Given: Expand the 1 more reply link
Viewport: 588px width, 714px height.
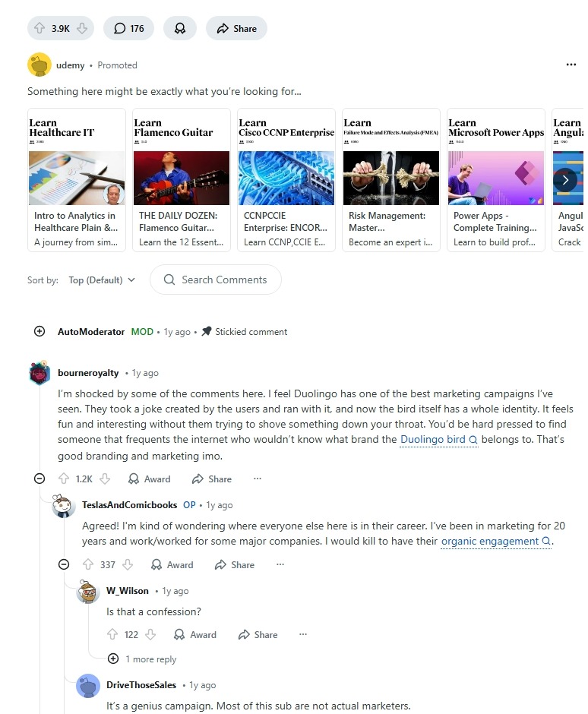Looking at the screenshot, I should click(142, 659).
